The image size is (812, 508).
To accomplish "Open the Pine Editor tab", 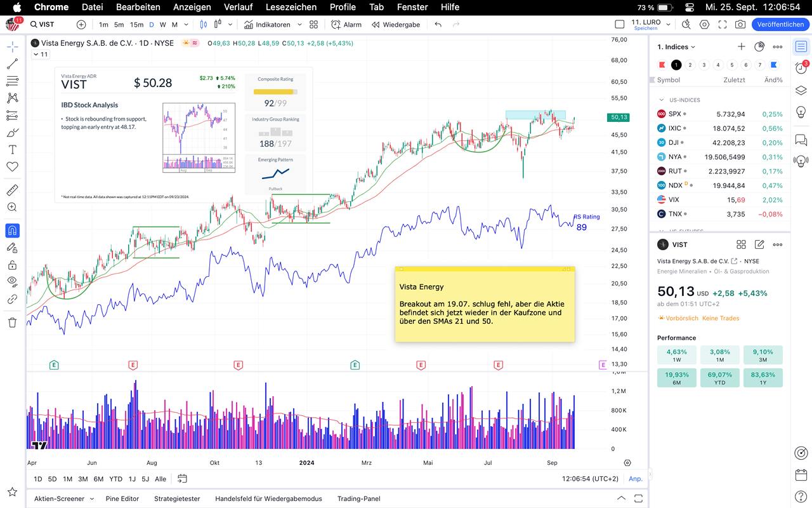I will (122, 498).
